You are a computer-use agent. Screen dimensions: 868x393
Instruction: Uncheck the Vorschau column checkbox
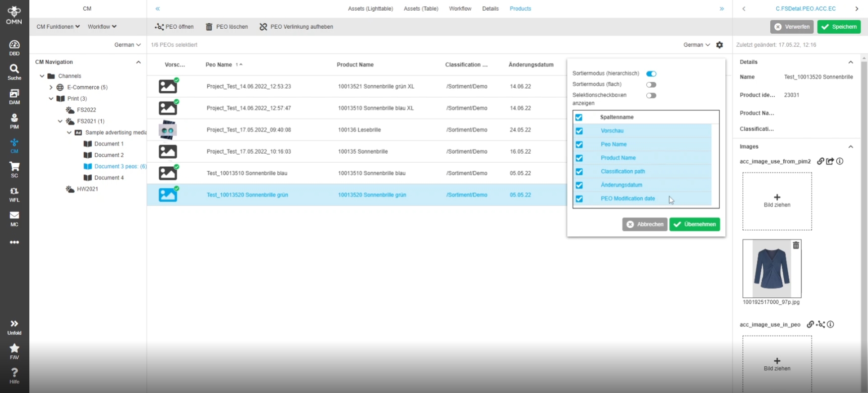(x=579, y=131)
